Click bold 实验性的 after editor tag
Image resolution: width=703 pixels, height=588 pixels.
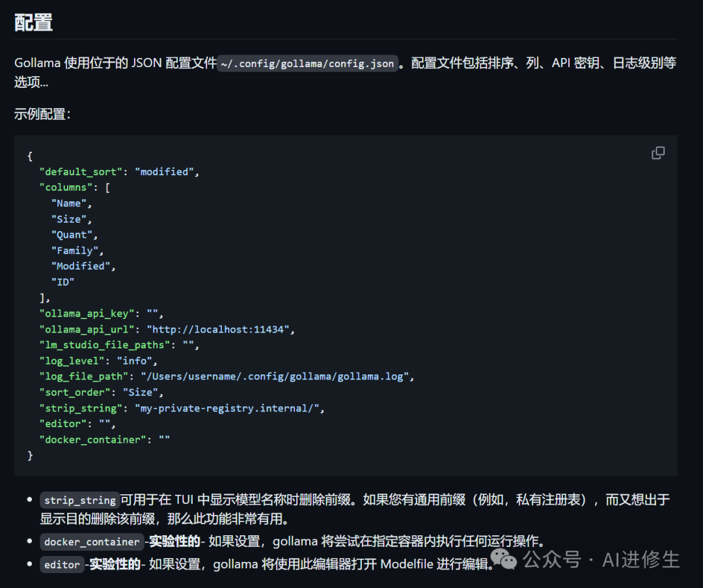115,564
